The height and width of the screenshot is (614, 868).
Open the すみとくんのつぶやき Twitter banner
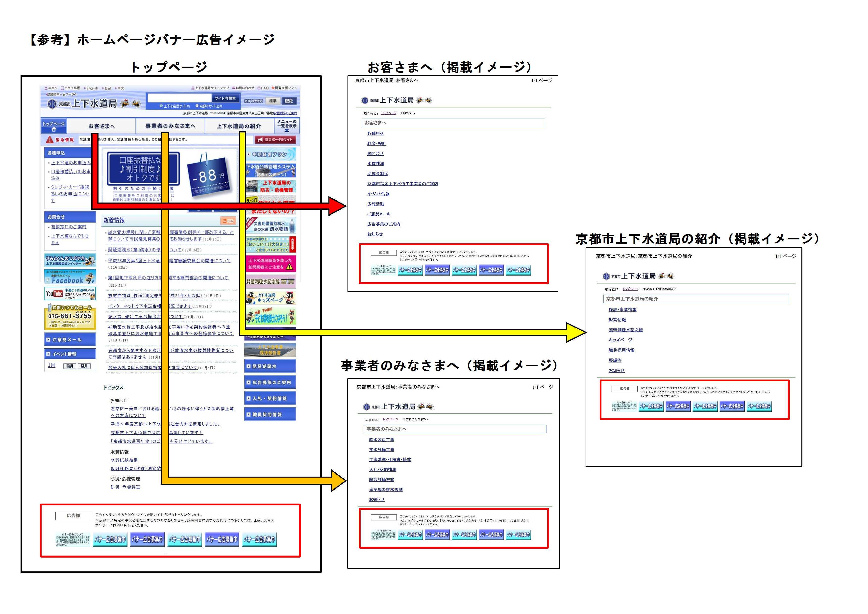click(70, 260)
